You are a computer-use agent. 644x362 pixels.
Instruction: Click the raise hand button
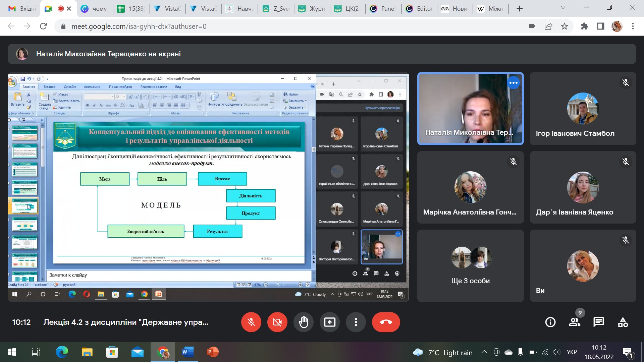tap(304, 322)
